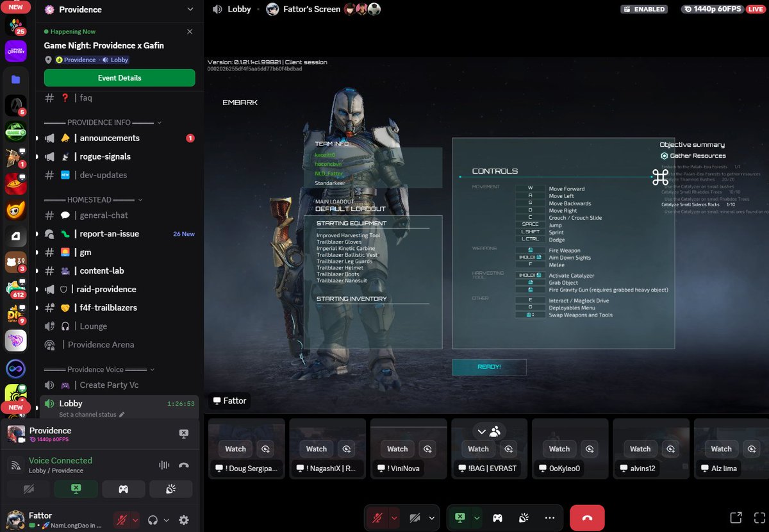Turn on camera in bottom call bar
The image size is (769, 532).
click(x=415, y=518)
